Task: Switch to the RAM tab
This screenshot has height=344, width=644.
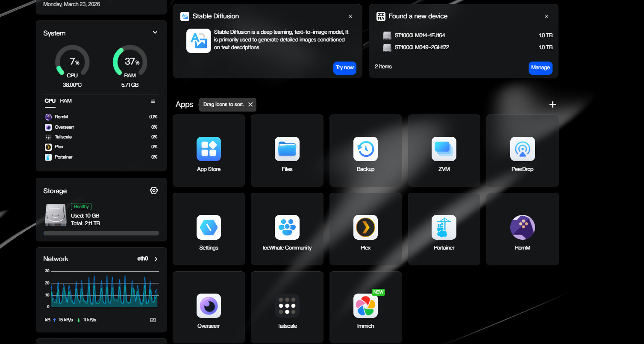Action: point(66,101)
